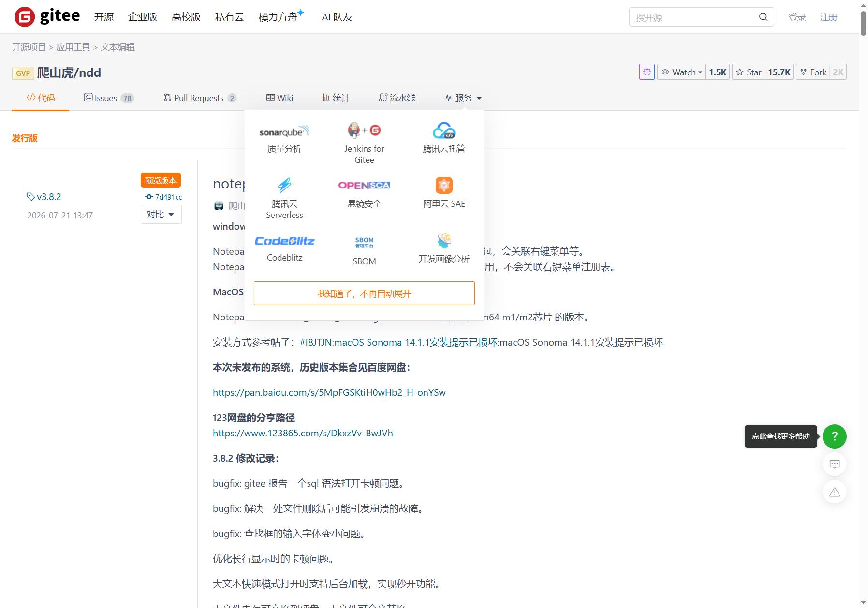Open the Pull Requests tab
868x608 pixels.
[x=200, y=98]
